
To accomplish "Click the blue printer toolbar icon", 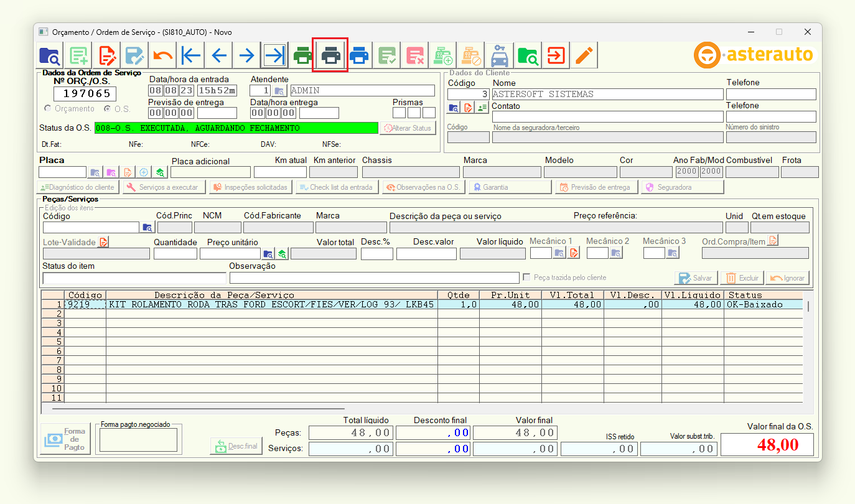I will [358, 56].
